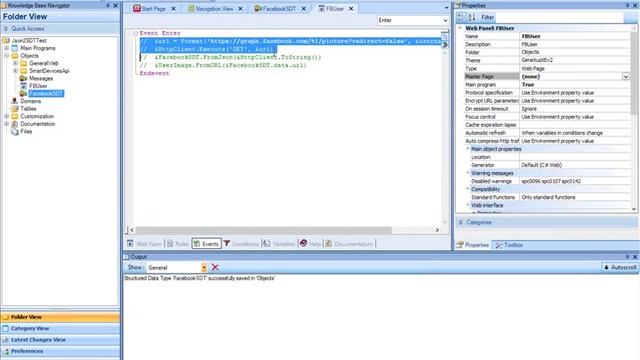Open the Web Form section tab
The image size is (640, 360).
tap(144, 244)
